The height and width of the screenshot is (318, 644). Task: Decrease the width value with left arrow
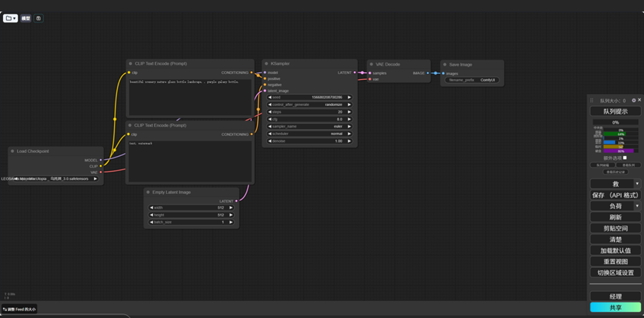pyautogui.click(x=151, y=208)
